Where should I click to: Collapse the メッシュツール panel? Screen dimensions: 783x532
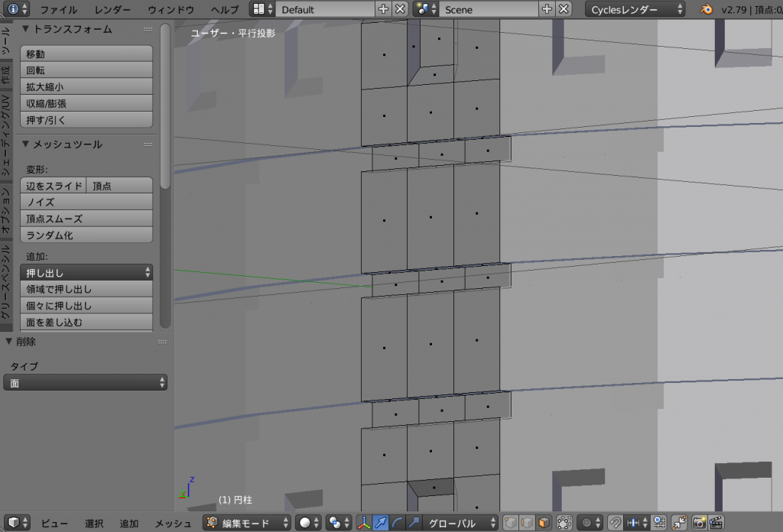point(25,144)
